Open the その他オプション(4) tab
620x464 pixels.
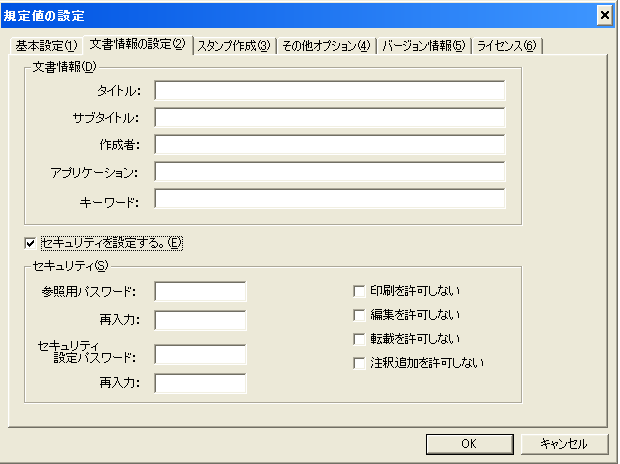(326, 46)
